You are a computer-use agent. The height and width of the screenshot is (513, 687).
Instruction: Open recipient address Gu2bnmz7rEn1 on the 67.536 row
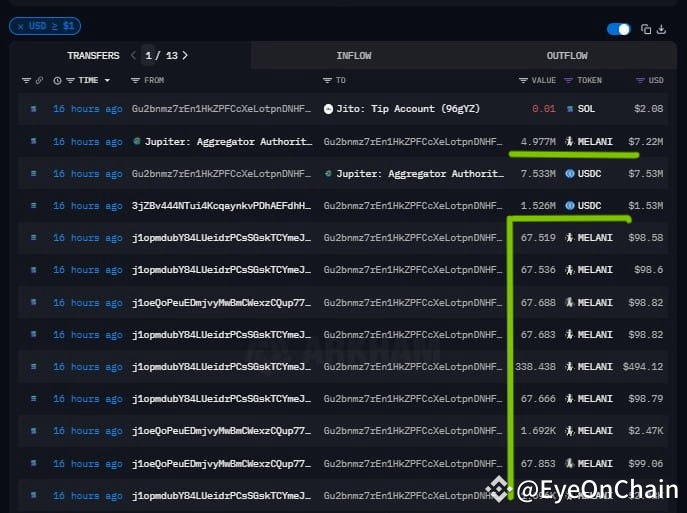413,270
